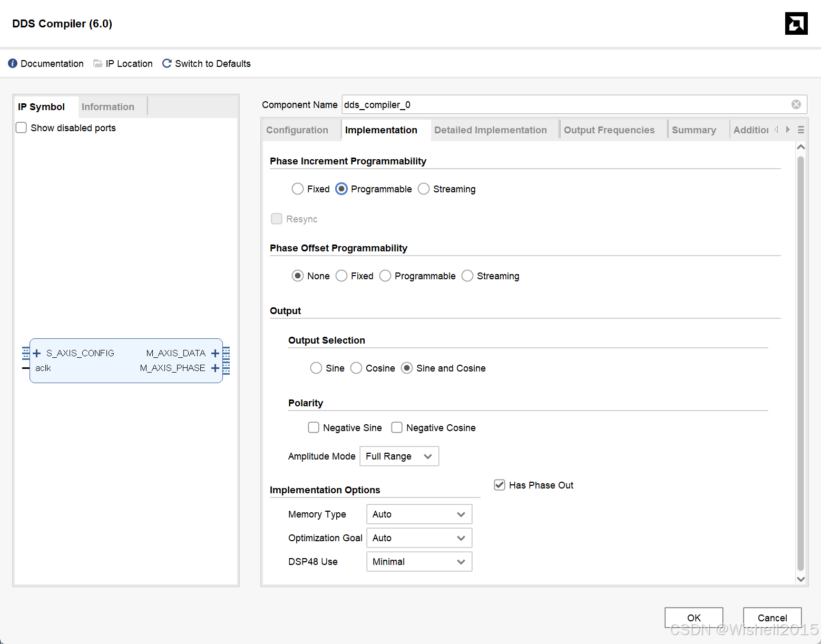821x644 pixels.
Task: Click the Switch to Defaults refresh icon
Action: point(167,63)
